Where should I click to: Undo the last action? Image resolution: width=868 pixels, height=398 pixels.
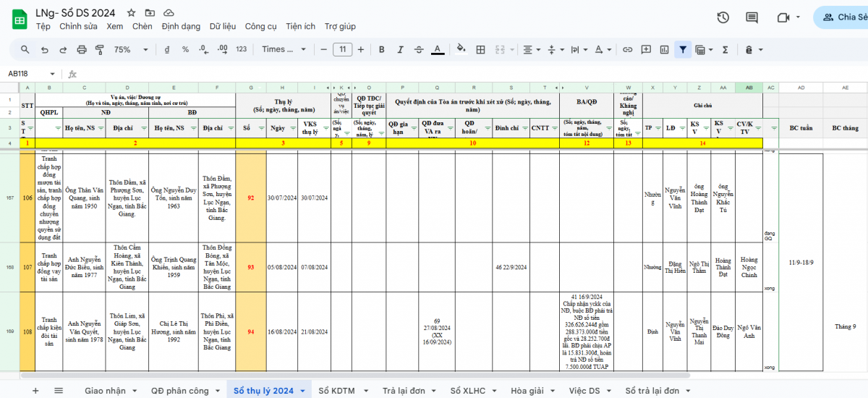click(x=45, y=49)
